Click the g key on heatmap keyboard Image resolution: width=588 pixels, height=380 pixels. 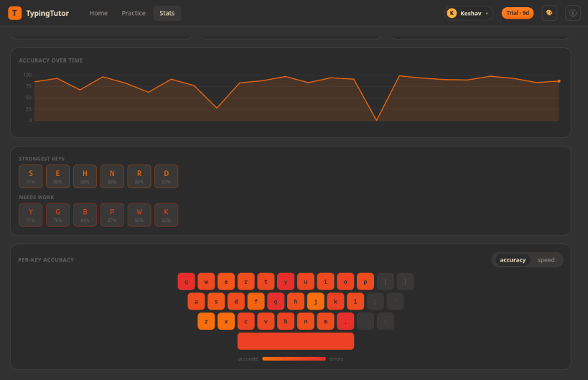tap(276, 302)
